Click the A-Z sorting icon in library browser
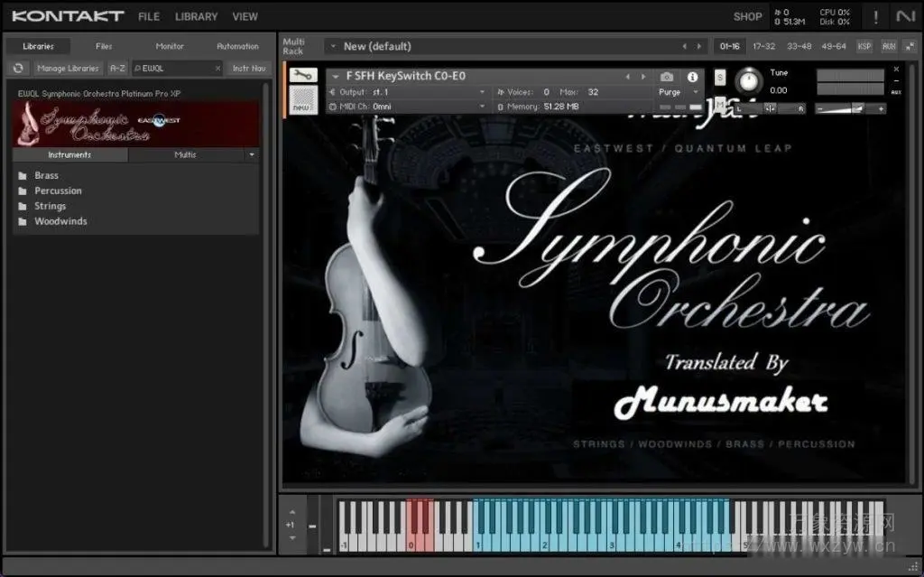The image size is (924, 577). 116,68
